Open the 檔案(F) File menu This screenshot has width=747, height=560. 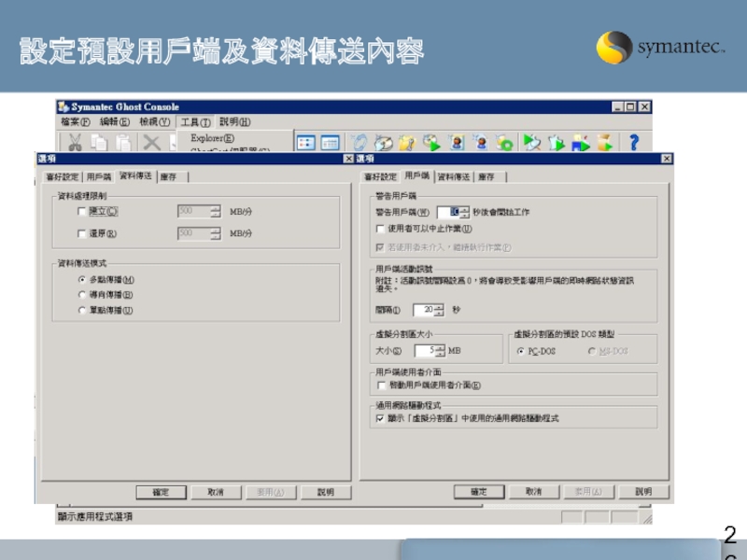tap(76, 122)
